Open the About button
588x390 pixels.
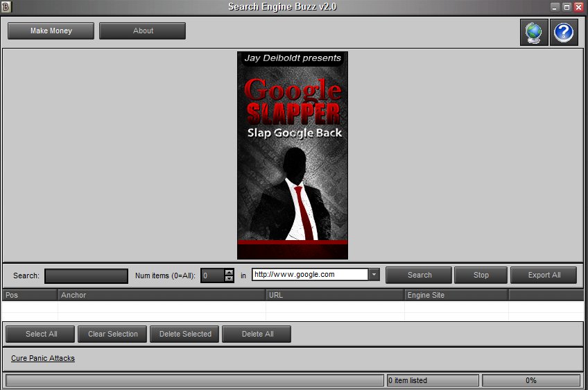tap(143, 31)
